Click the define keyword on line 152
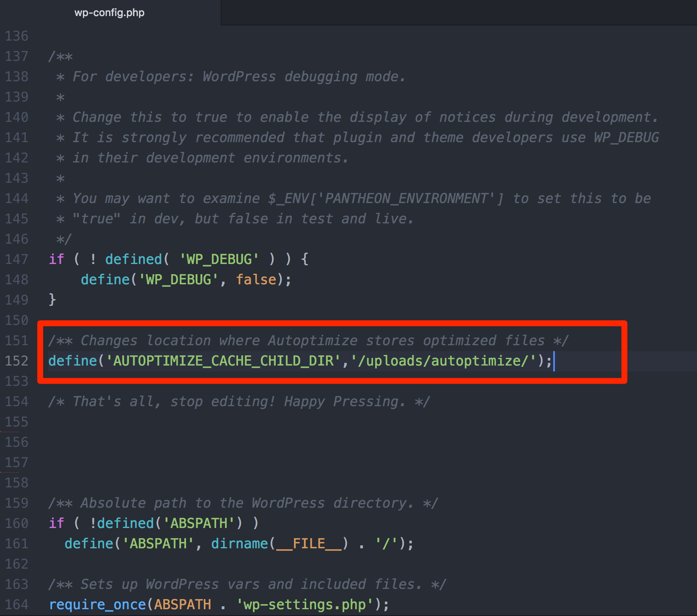The image size is (697, 616). point(72,360)
